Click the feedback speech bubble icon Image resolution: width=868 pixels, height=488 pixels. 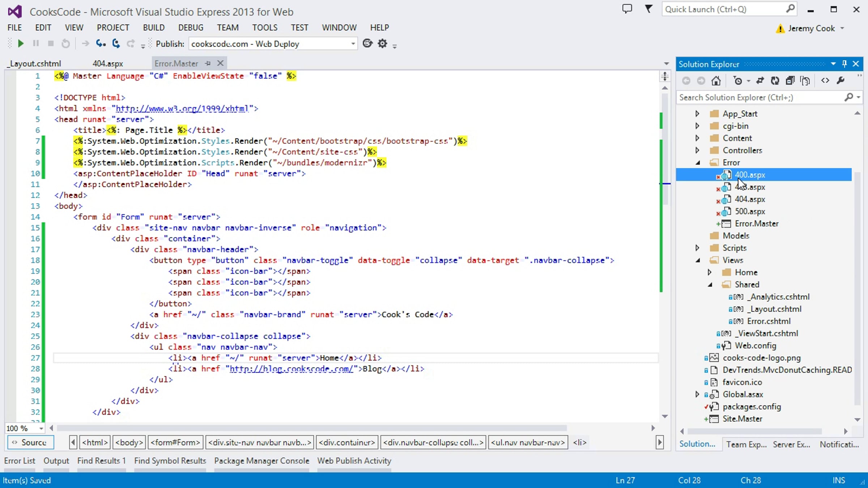[627, 9]
